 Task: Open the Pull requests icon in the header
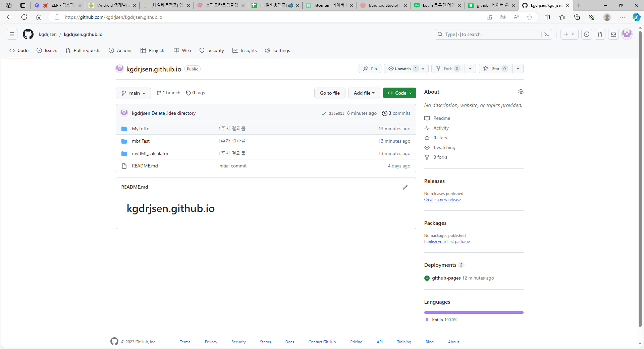click(x=600, y=34)
